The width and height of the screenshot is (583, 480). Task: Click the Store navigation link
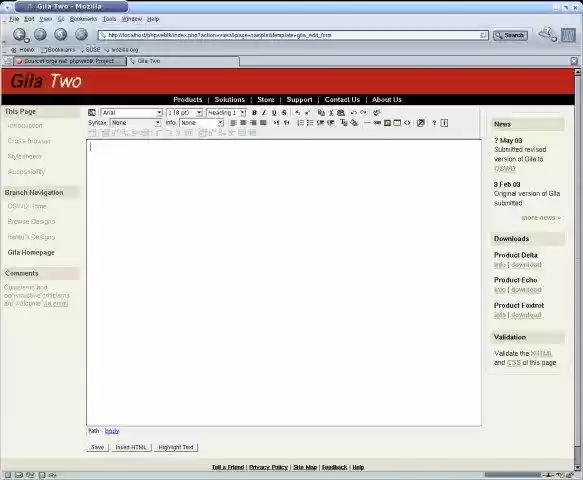(265, 100)
